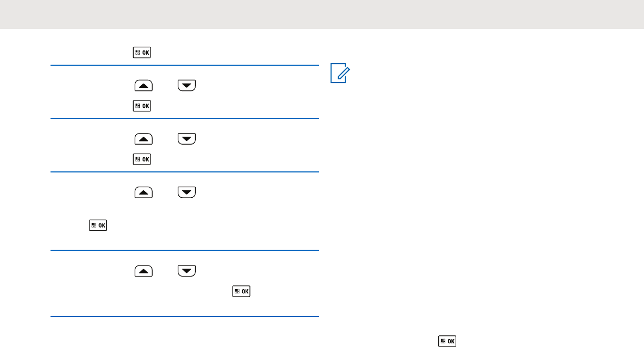Viewport: 644px width, 347px height.
Task: Select the down arrow key in the topmost arrow row
Action: click(x=186, y=86)
